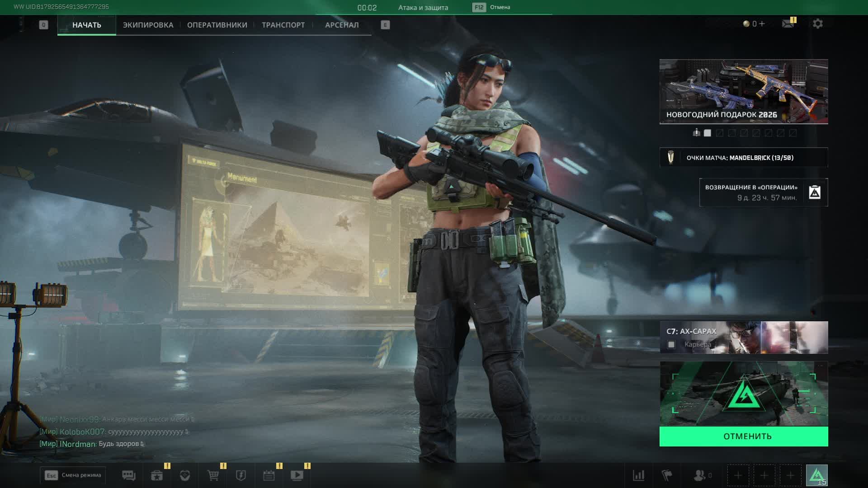This screenshot has height=488, width=868.
Task: Switch to the ЭКИПИРОВКА tab
Action: point(148,25)
